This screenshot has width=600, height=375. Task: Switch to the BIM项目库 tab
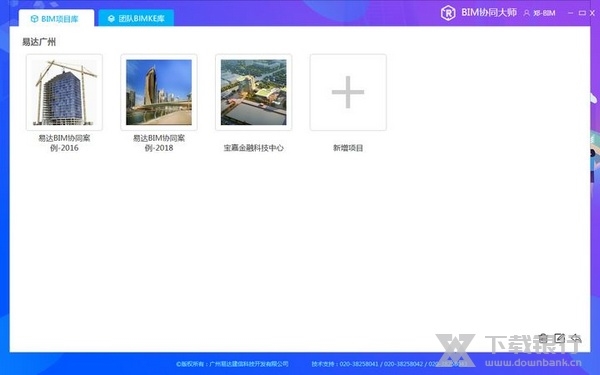coord(56,18)
